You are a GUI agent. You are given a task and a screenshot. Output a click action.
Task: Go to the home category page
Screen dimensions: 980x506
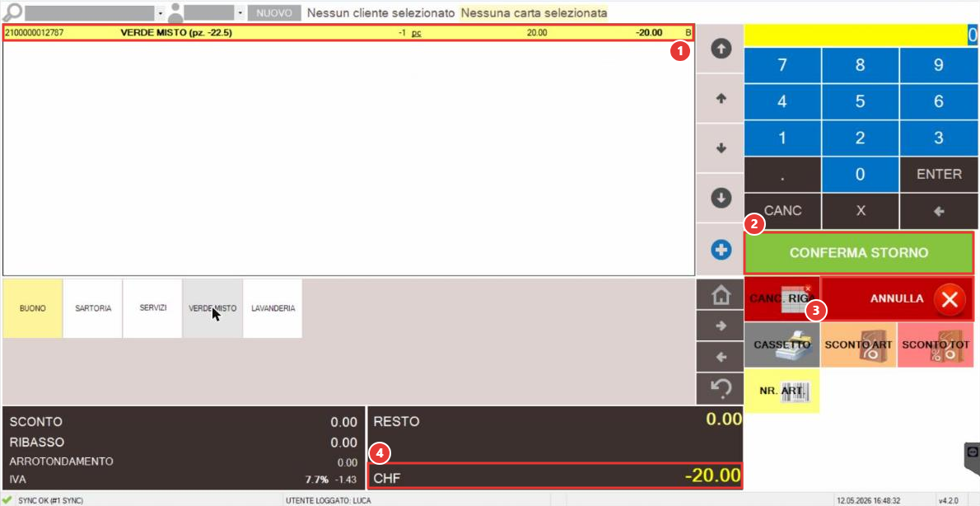coord(721,295)
